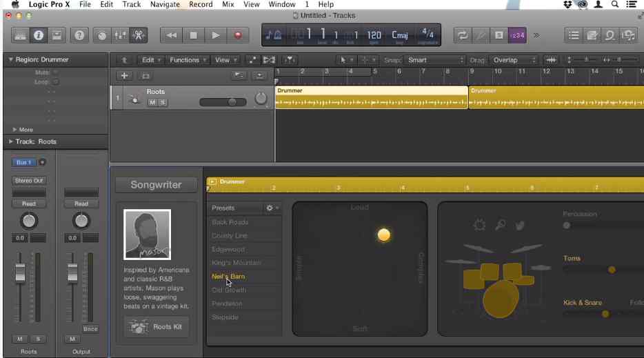The height and width of the screenshot is (358, 644).
Task: Open the Note Pads button
Action: (592, 35)
